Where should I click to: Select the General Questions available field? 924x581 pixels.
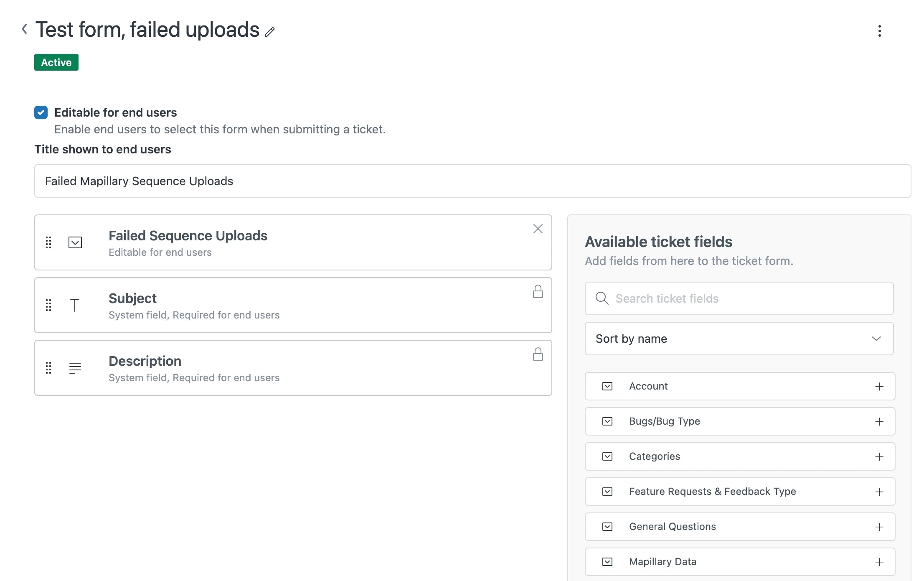tap(672, 527)
